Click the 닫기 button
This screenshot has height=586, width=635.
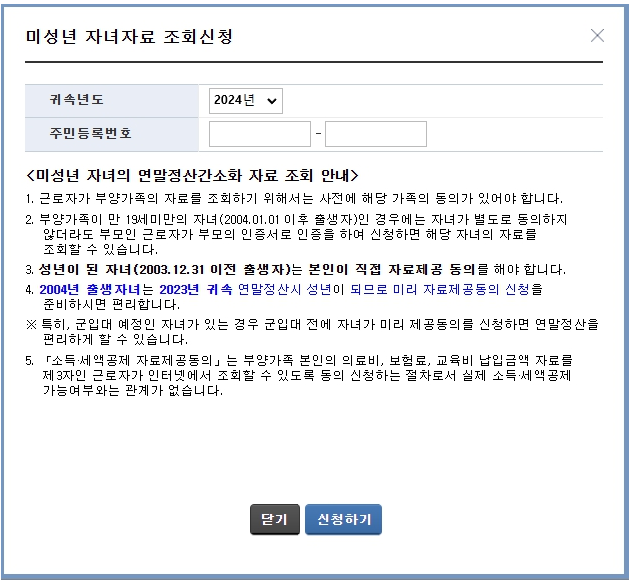(275, 519)
